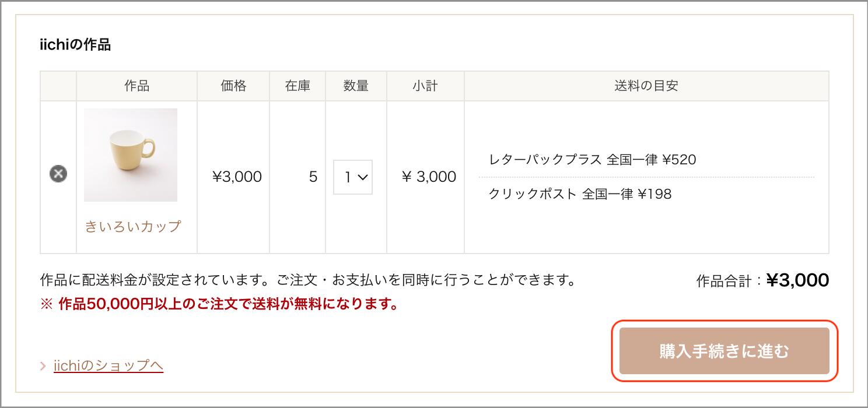Click the 送料の目安 column header
868x408 pixels.
click(646, 86)
